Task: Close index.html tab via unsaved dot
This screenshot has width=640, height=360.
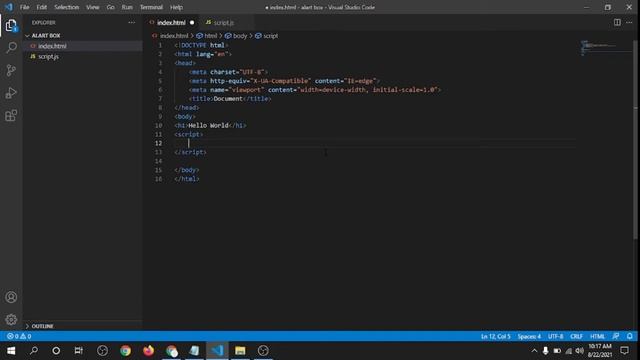Action: [192, 22]
